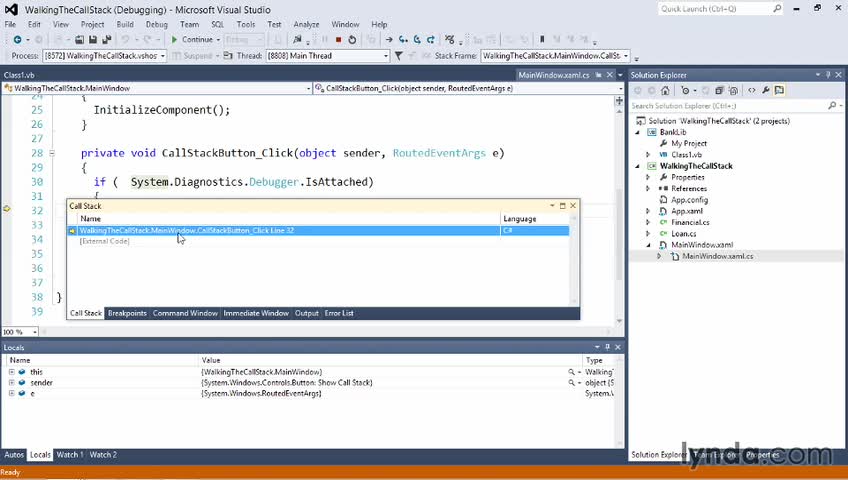Screen dimensions: 848x480
Task: Open the Stack Frame dropdown
Action: (x=626, y=56)
